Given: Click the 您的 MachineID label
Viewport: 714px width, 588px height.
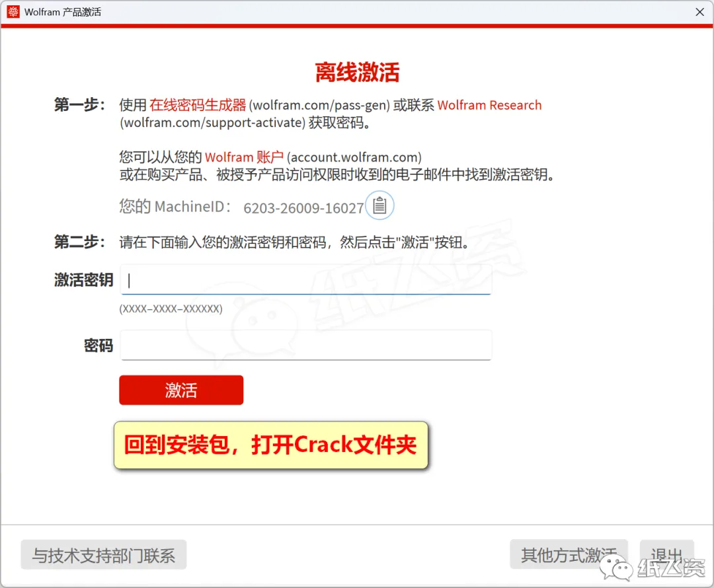Looking at the screenshot, I should pos(175,207).
